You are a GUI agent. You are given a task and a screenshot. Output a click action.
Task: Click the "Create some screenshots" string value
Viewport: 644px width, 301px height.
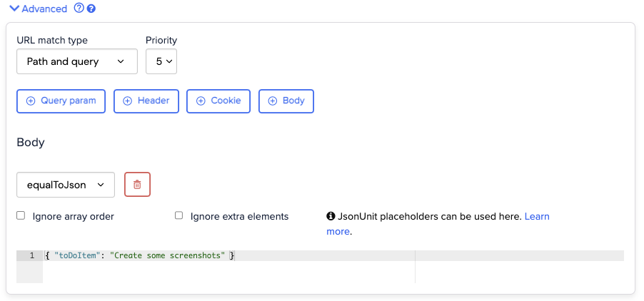tap(168, 255)
